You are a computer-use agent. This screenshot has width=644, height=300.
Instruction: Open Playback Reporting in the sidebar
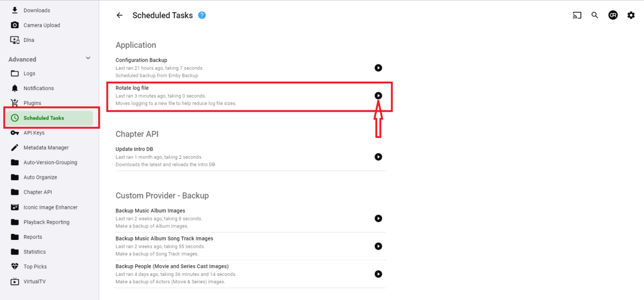pos(46,222)
